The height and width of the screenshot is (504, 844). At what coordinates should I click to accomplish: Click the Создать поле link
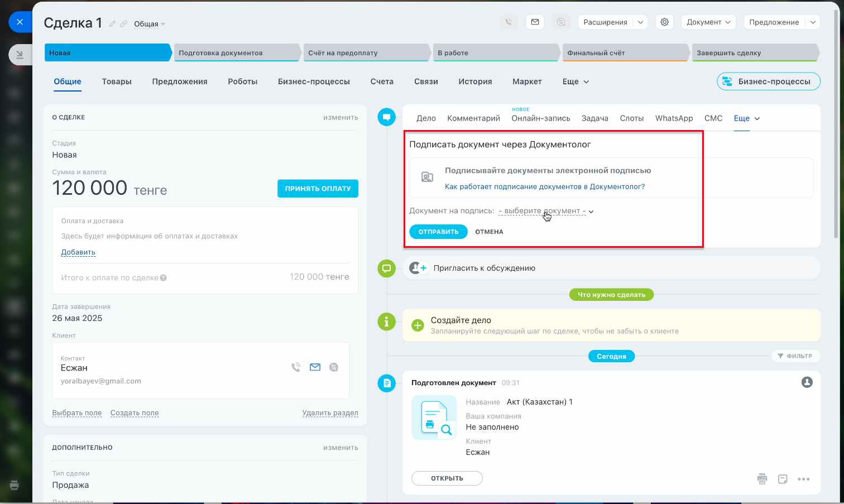[135, 413]
